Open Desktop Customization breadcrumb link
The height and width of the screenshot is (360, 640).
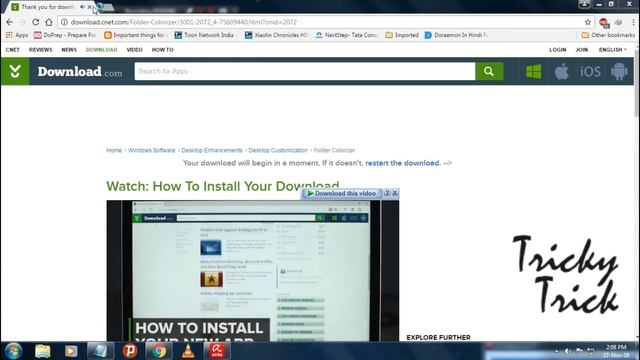coord(278,150)
